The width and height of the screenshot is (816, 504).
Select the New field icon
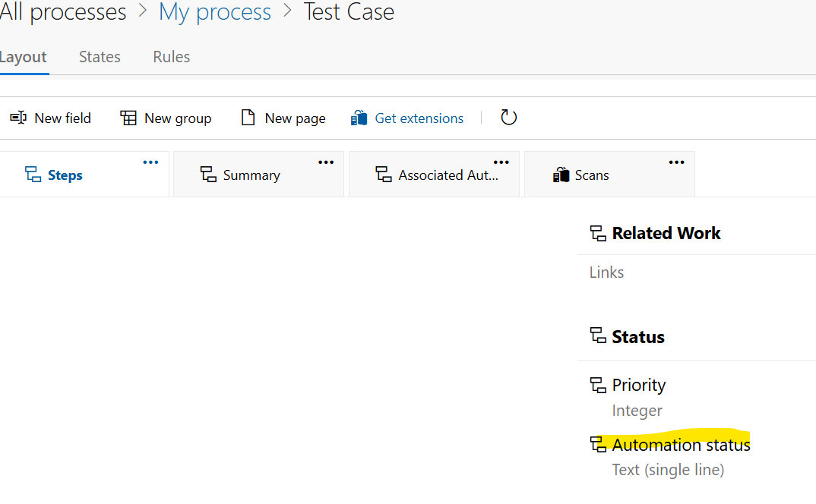(x=18, y=118)
